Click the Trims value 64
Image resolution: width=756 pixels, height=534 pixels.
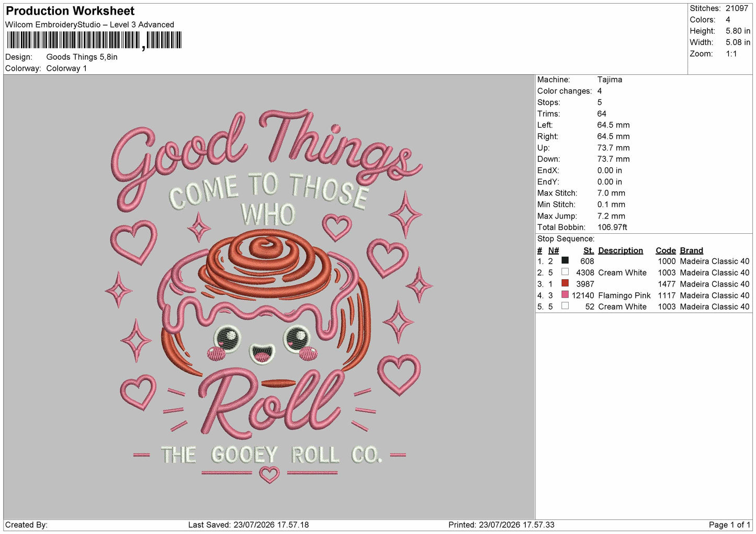pos(602,113)
